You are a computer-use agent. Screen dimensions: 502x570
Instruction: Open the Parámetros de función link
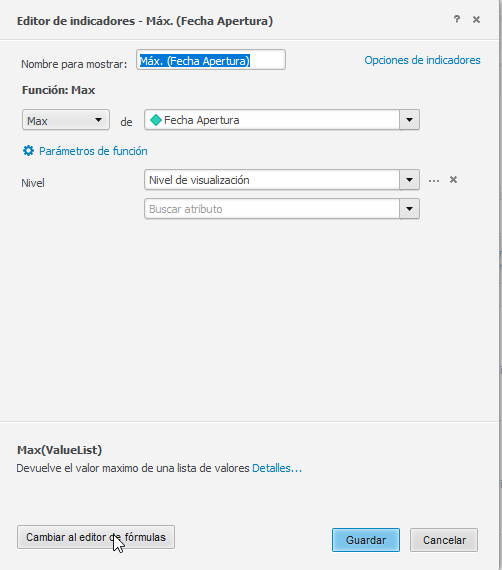(x=93, y=151)
